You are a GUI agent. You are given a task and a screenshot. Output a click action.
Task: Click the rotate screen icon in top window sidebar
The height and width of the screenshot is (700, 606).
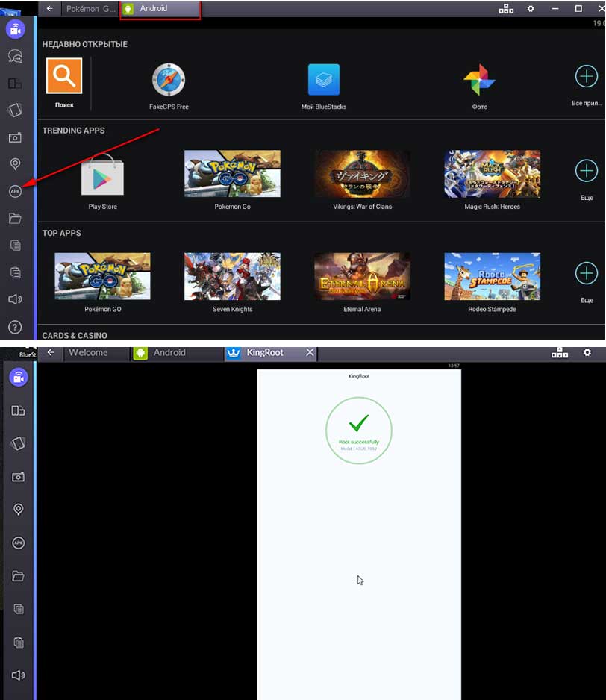[15, 110]
